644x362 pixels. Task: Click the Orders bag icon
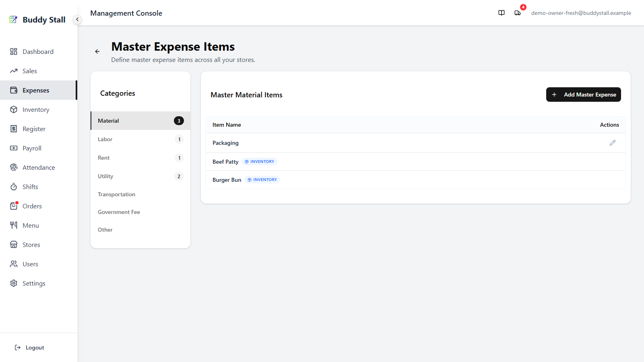tap(14, 206)
